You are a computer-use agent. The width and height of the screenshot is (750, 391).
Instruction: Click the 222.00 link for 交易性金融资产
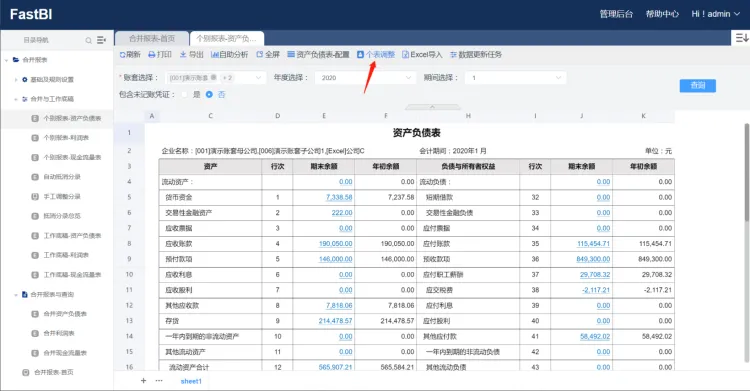(342, 212)
